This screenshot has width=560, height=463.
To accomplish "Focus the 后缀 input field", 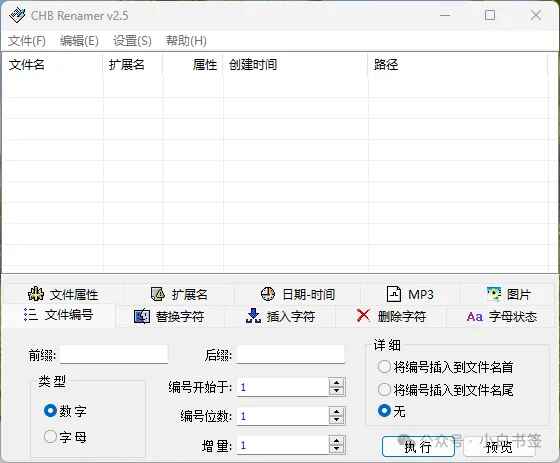I will pyautogui.click(x=291, y=354).
